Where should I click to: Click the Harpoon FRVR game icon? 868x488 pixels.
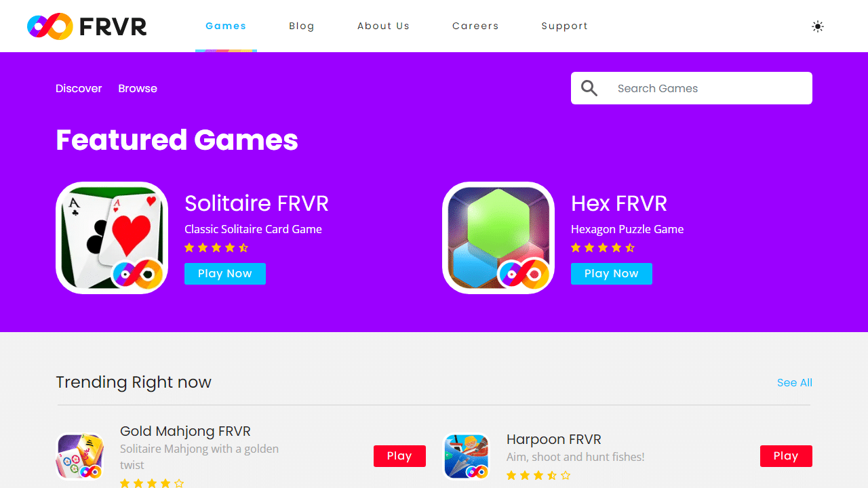[x=467, y=456]
